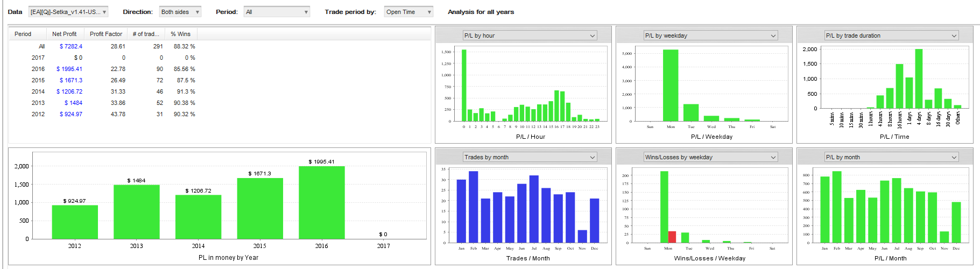This screenshot has width=980, height=269.
Task: Click the 4 days bar in trade duration chart
Action: coord(919,79)
